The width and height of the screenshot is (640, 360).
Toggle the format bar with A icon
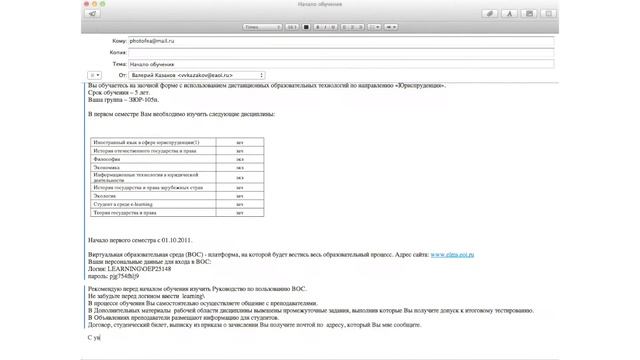509,13
